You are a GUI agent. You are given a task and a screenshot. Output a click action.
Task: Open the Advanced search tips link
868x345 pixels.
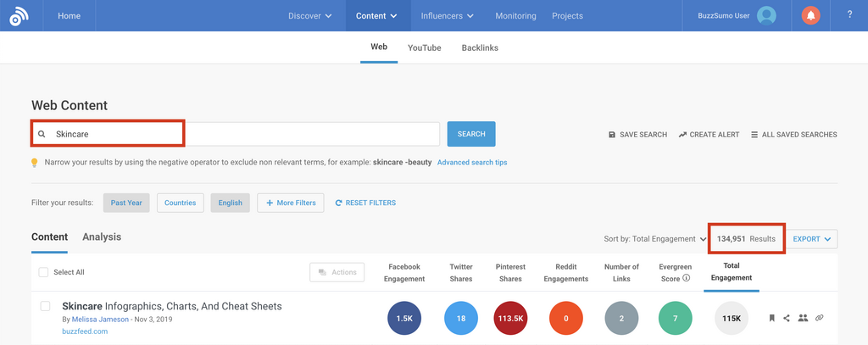click(x=472, y=162)
